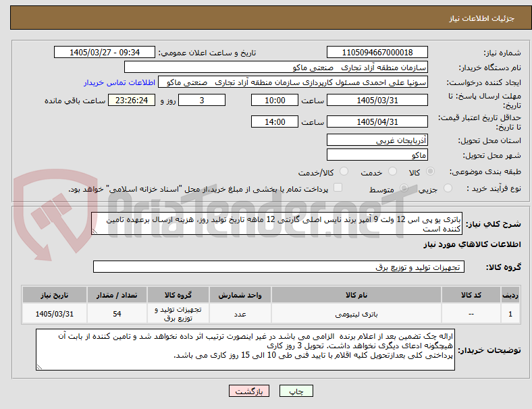532x409 pixels.
Task: Click the بازگشت (back) button
Action: pyautogui.click(x=248, y=391)
